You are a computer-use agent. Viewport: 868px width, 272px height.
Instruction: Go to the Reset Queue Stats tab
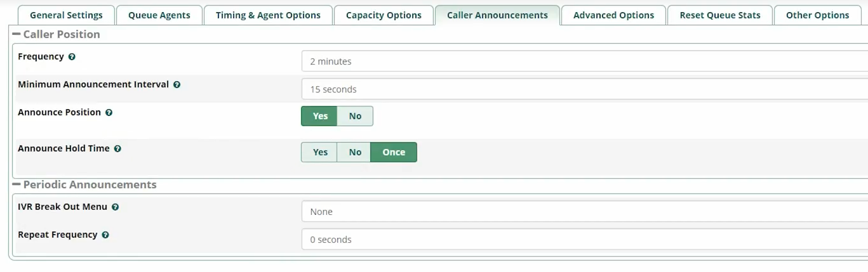[720, 15]
